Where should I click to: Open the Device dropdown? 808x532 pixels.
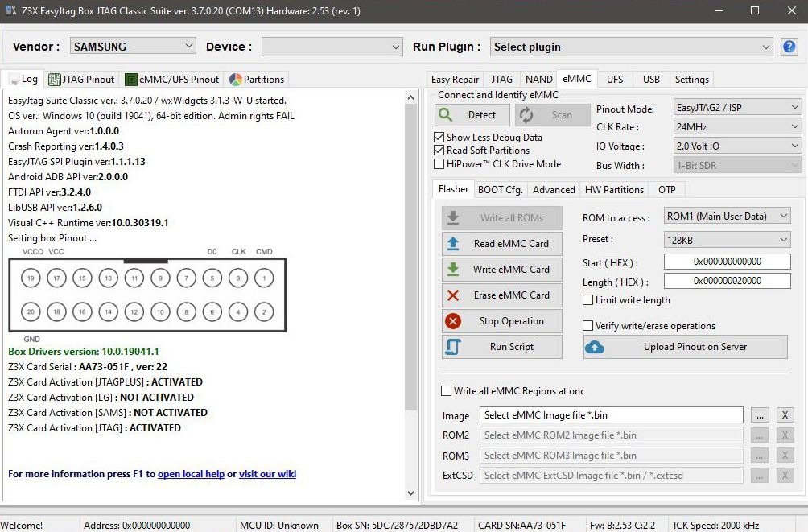(x=332, y=47)
